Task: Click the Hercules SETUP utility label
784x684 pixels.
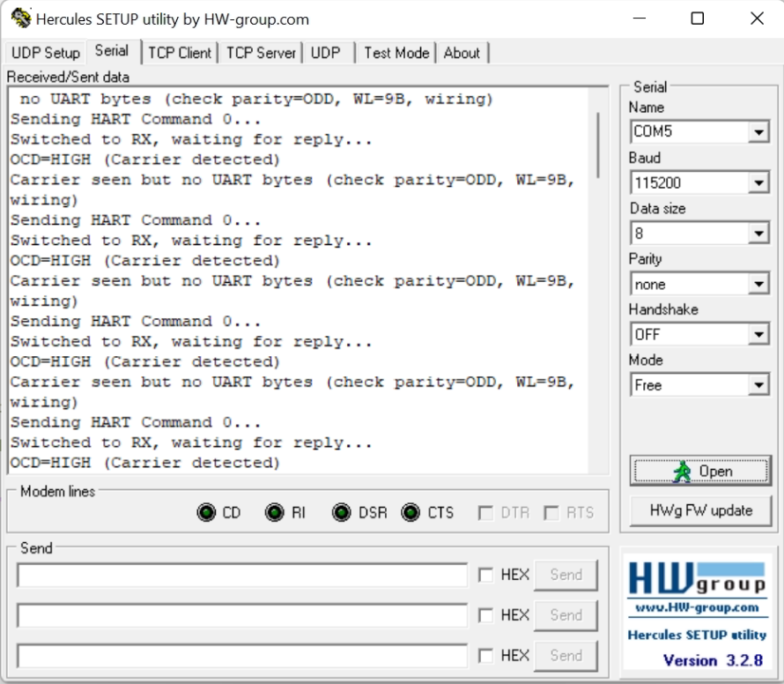Action: point(697,635)
